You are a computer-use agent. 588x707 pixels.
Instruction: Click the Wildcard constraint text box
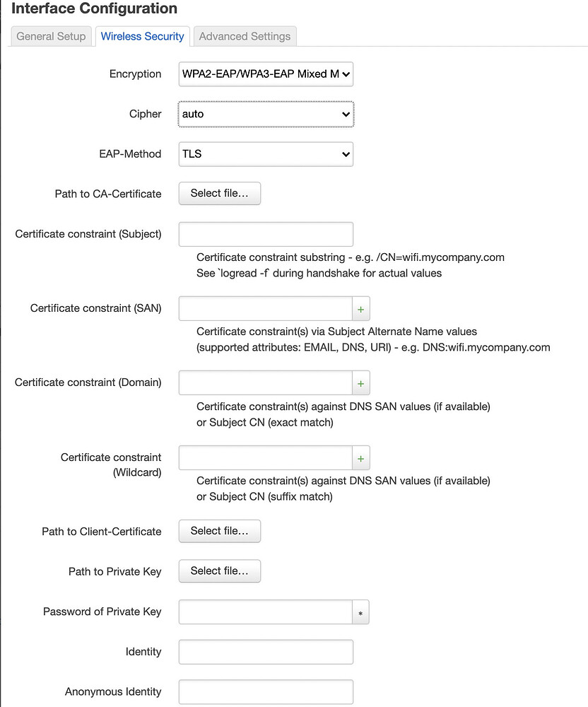point(265,457)
